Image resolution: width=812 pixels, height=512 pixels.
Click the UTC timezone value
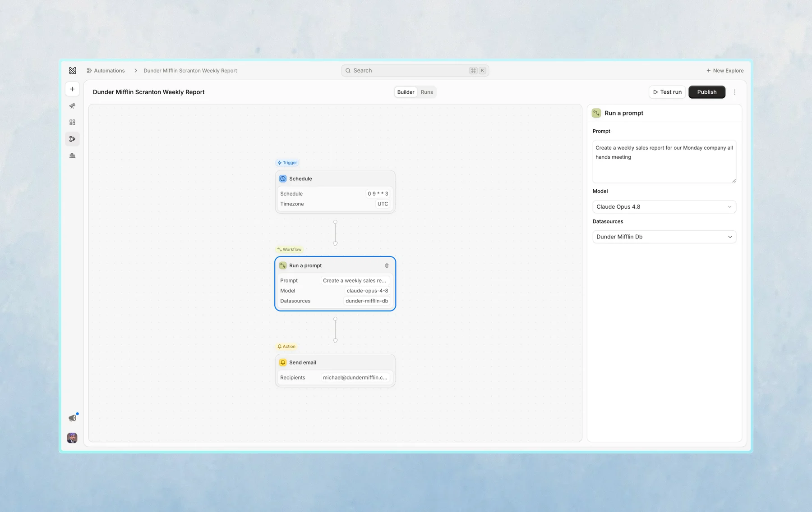(383, 204)
